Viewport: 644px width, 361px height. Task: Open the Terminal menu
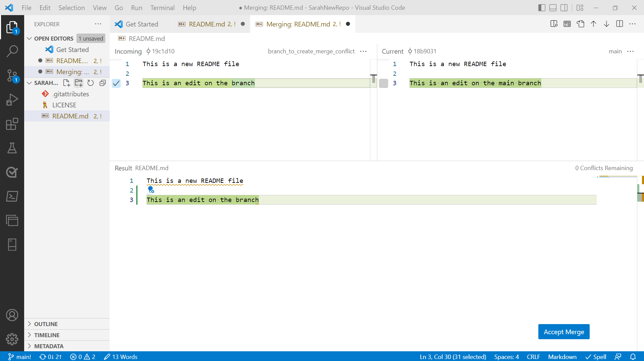coord(162,7)
